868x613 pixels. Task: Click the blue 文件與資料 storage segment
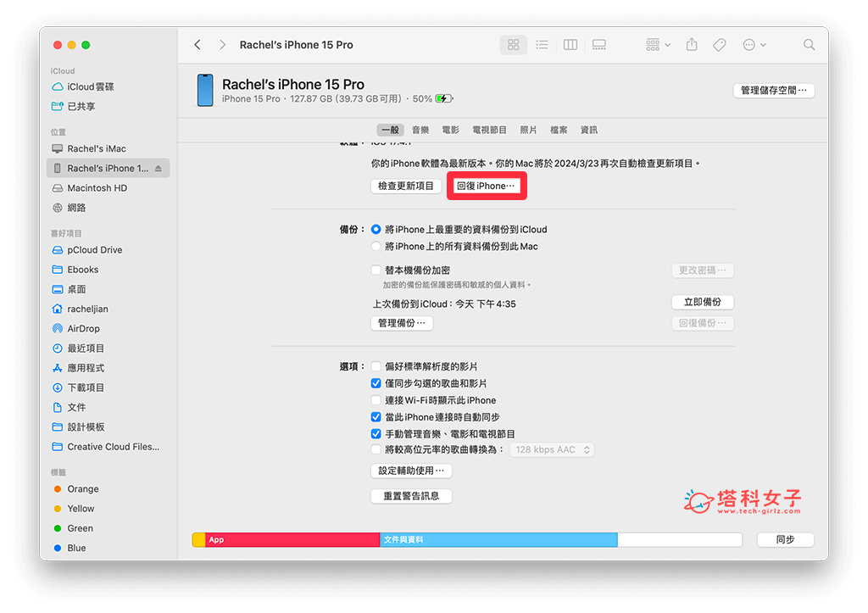tap(498, 540)
